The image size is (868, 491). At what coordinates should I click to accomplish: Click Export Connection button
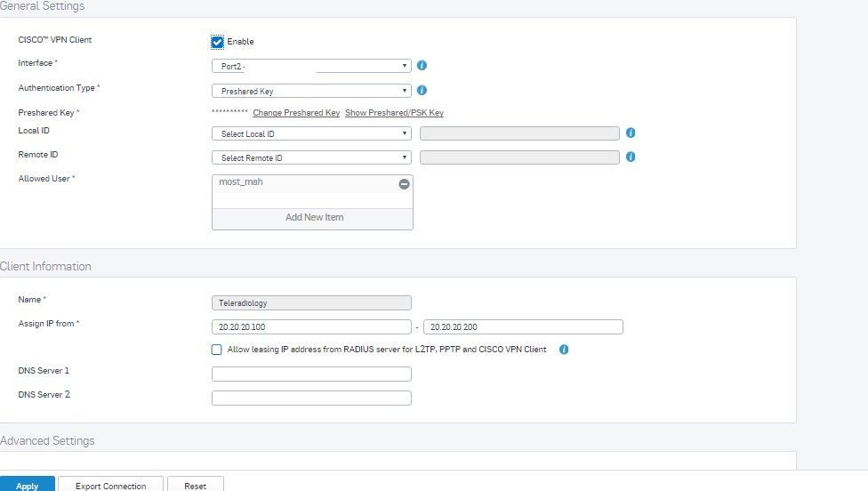tap(110, 484)
